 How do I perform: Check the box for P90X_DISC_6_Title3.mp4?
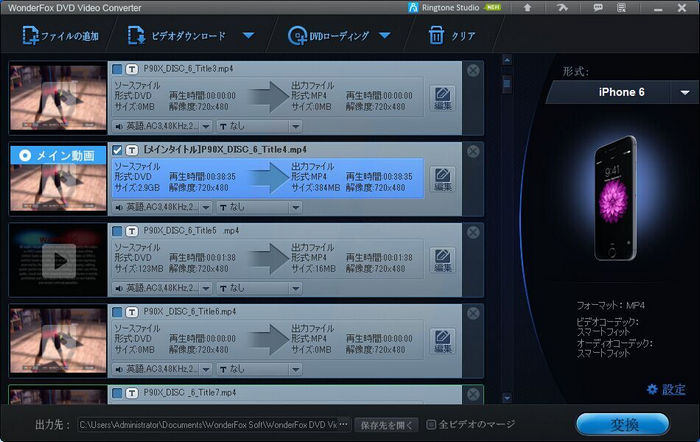(x=117, y=69)
